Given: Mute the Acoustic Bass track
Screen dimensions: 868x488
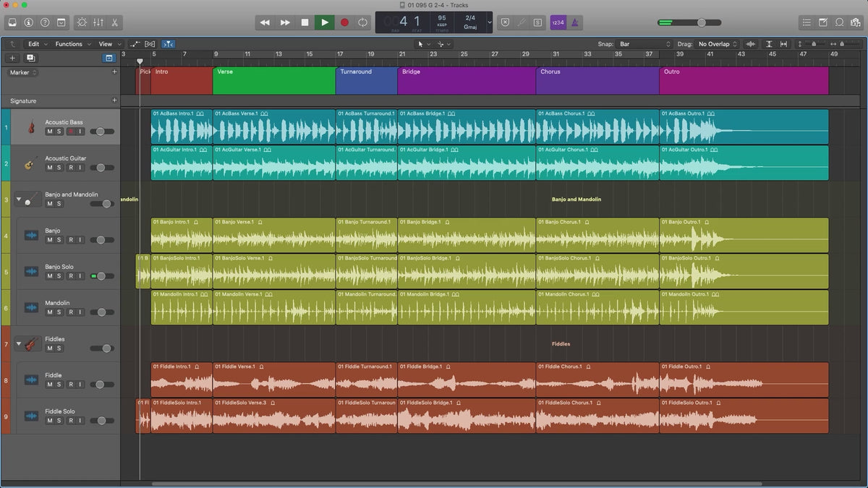Looking at the screenshot, I should (50, 132).
